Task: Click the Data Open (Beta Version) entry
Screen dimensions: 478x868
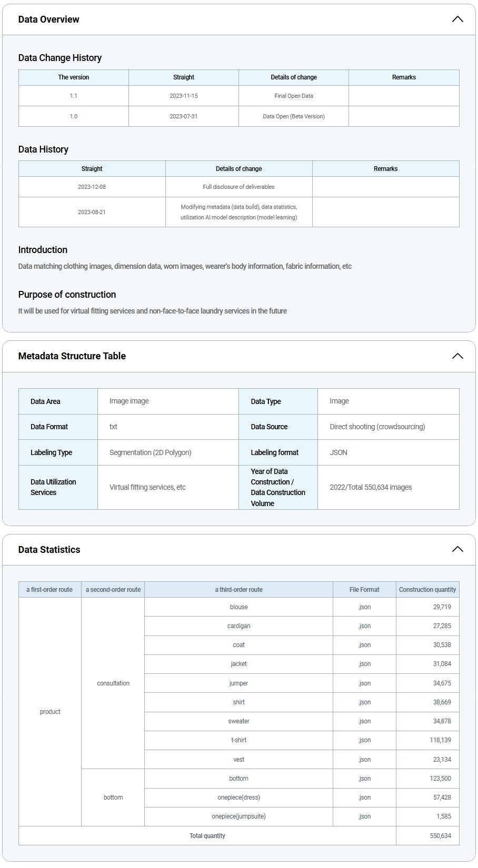Action: point(293,116)
